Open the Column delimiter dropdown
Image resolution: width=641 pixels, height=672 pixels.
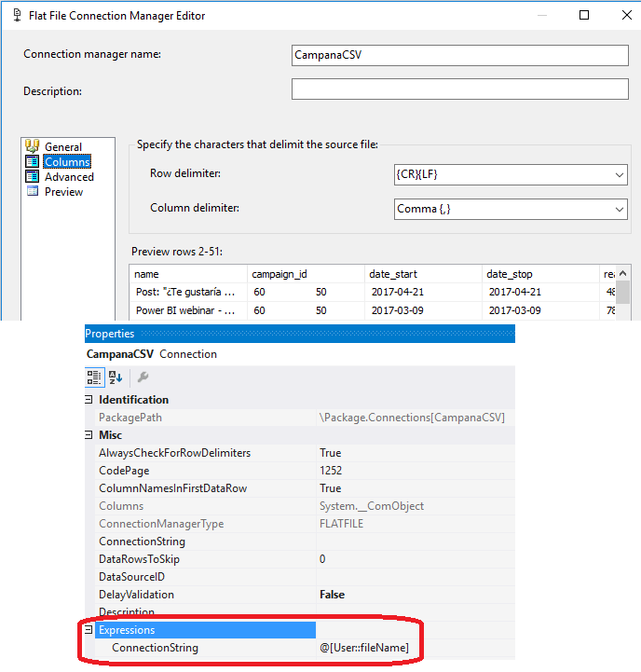(620, 210)
